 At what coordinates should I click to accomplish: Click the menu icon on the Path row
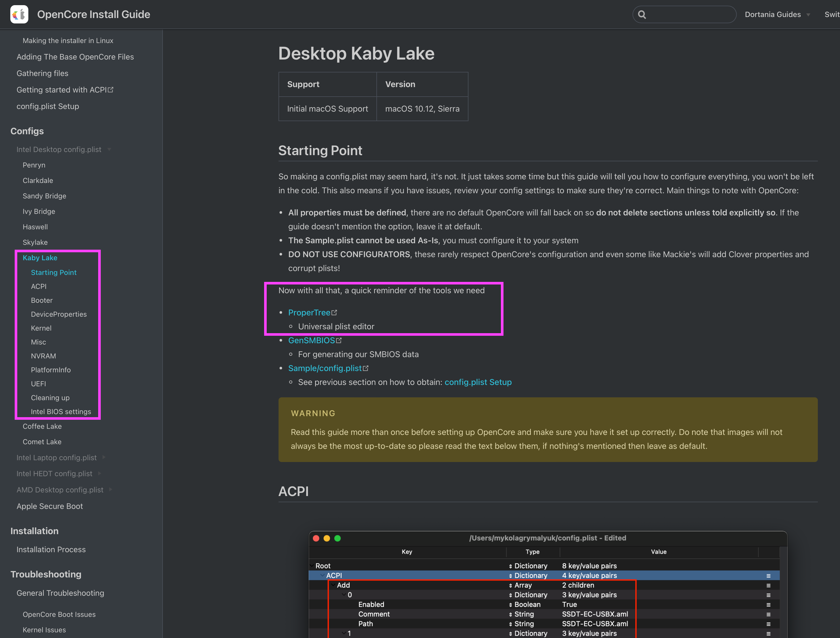tap(768, 624)
